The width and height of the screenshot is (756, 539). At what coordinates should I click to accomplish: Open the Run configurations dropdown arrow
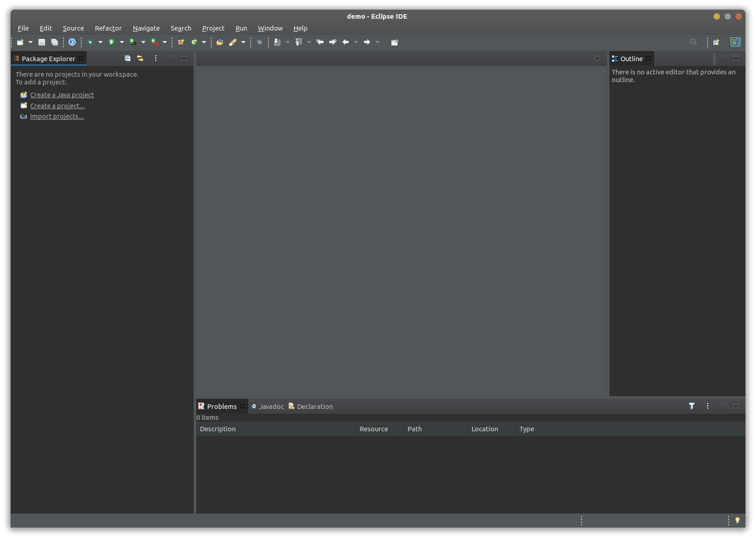pos(122,42)
